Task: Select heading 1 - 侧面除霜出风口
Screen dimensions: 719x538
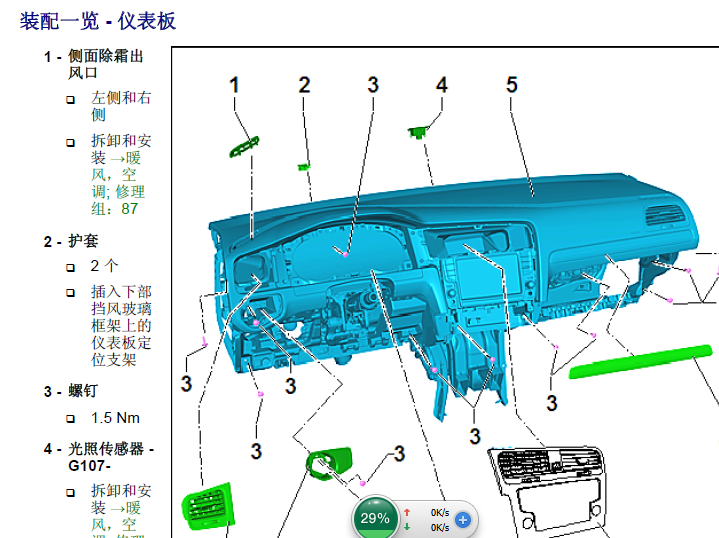Action: tap(94, 64)
